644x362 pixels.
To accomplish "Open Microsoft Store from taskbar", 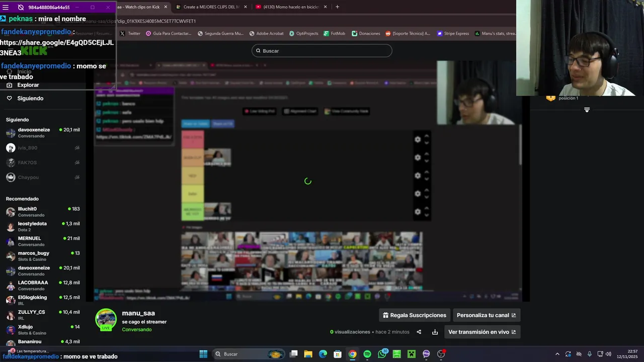I will click(338, 354).
